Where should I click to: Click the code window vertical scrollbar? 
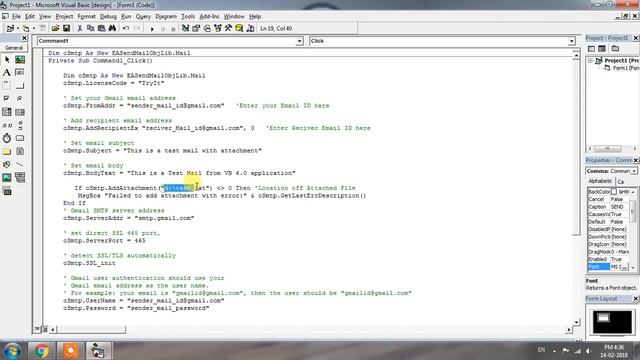tap(576, 188)
